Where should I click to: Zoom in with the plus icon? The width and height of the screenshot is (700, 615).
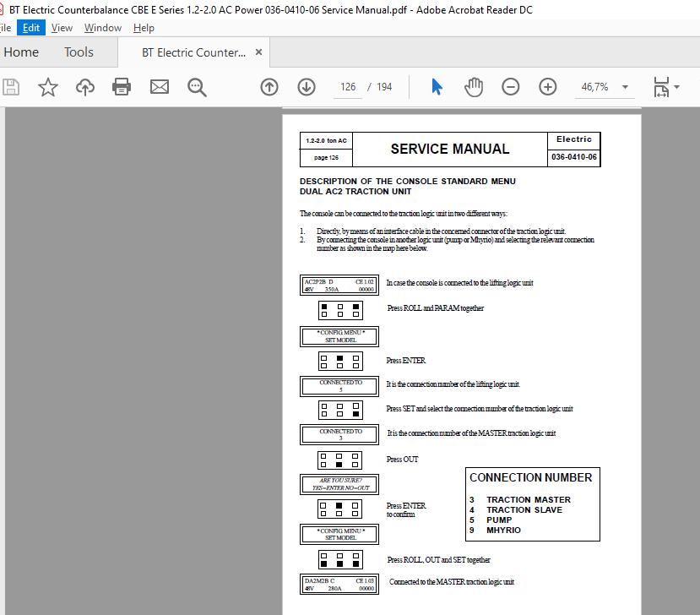click(547, 87)
